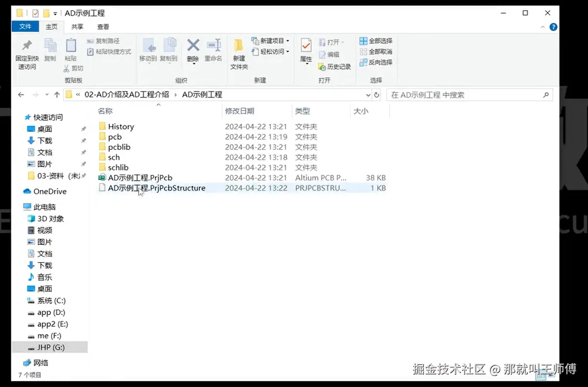Open the help question mark icon

point(554,27)
